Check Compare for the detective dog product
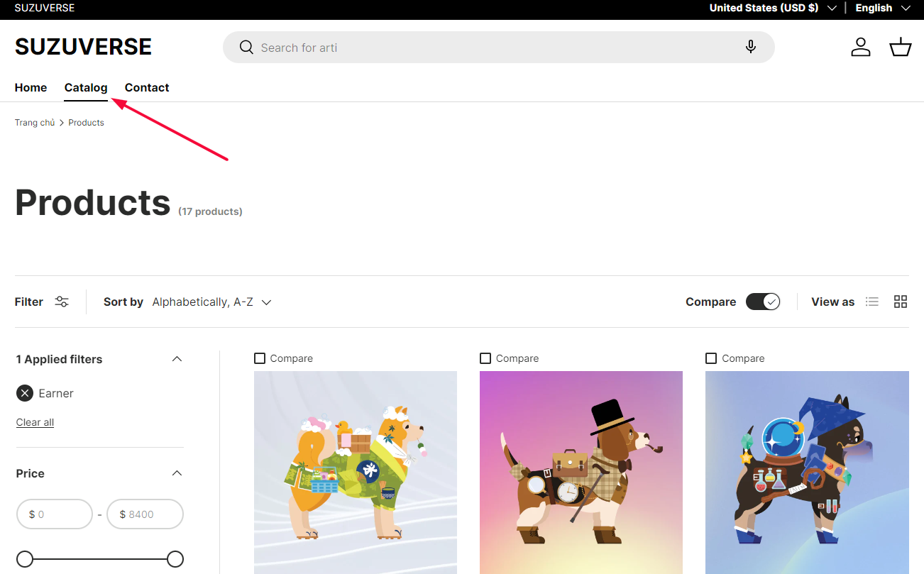 point(485,358)
